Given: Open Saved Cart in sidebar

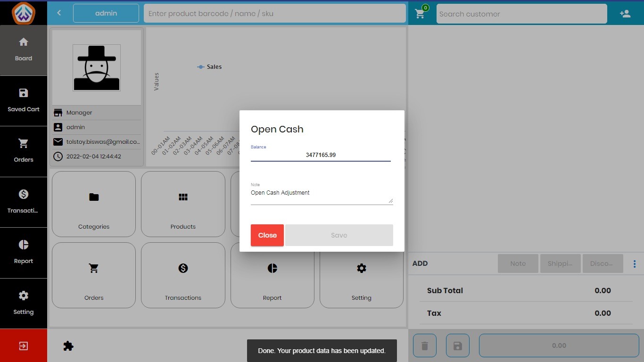Looking at the screenshot, I should click(24, 100).
